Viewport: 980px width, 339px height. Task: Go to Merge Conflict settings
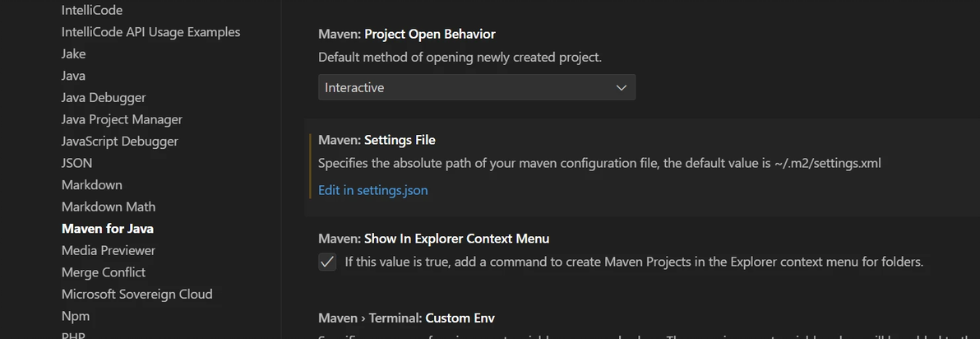(x=103, y=272)
